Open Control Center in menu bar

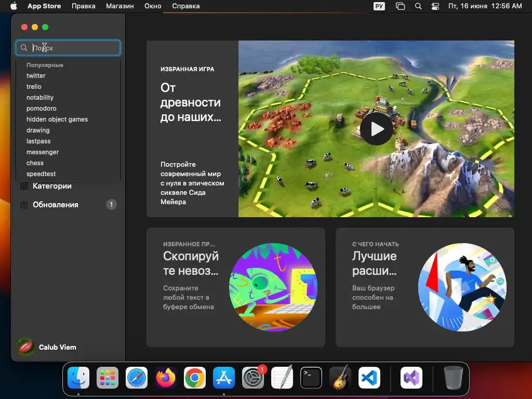(435, 6)
